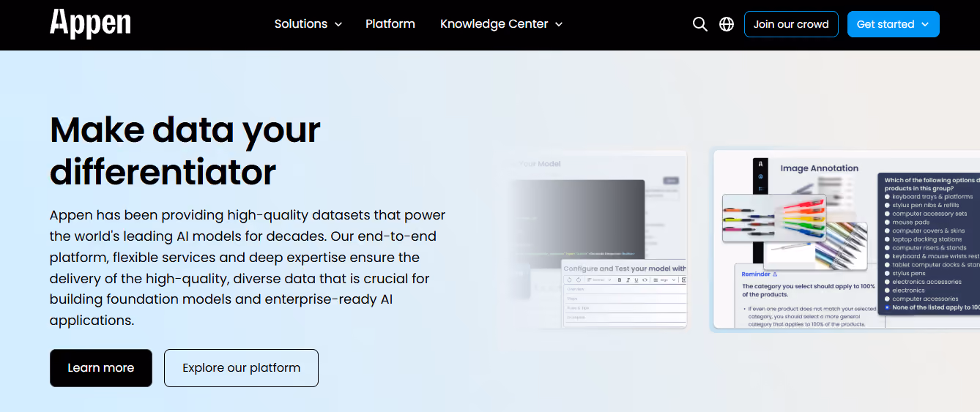The image size is (980, 412).
Task: Open the Solutions menu
Action: pyautogui.click(x=308, y=24)
